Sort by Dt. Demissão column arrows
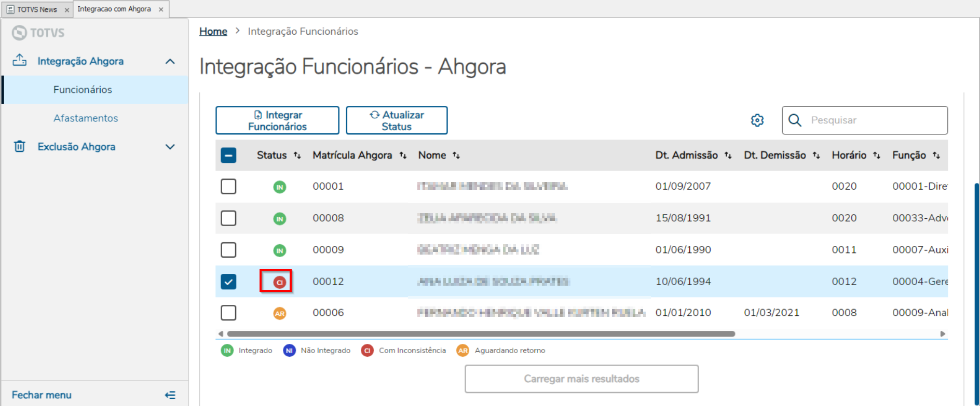 coord(816,155)
